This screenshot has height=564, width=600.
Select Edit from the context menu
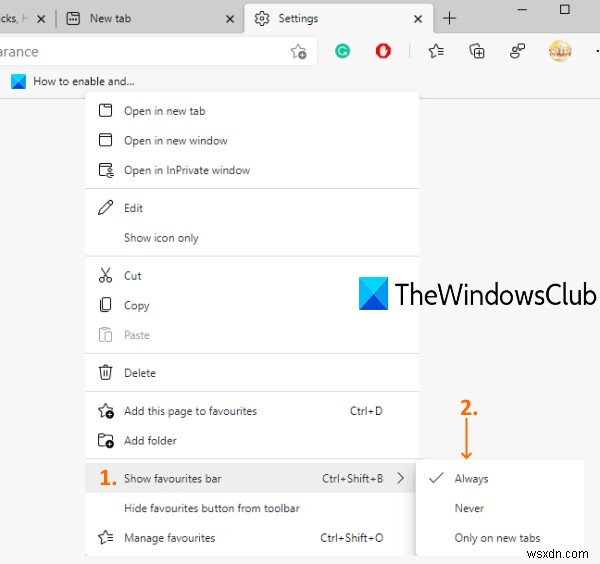point(252,208)
